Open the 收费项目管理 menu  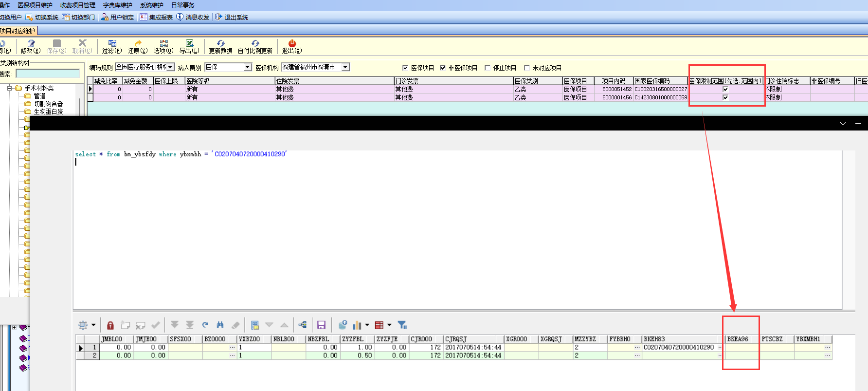(78, 5)
